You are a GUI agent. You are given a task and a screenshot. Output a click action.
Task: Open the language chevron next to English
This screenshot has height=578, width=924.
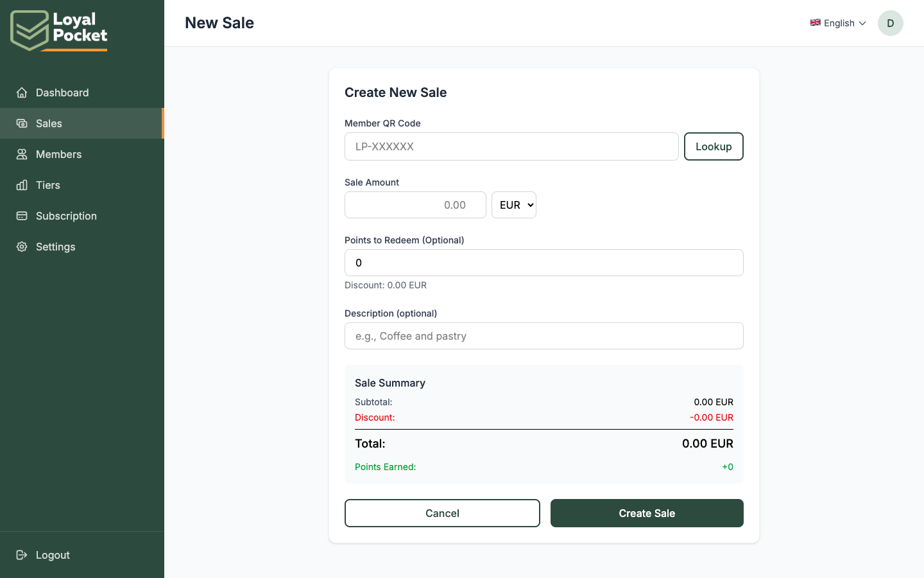pyautogui.click(x=863, y=23)
